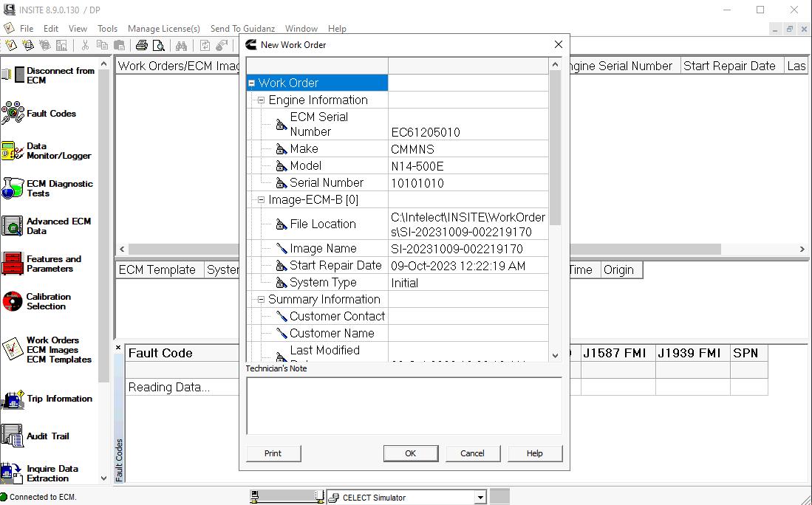Image resolution: width=812 pixels, height=505 pixels.
Task: Open the Tools menu
Action: click(x=107, y=29)
